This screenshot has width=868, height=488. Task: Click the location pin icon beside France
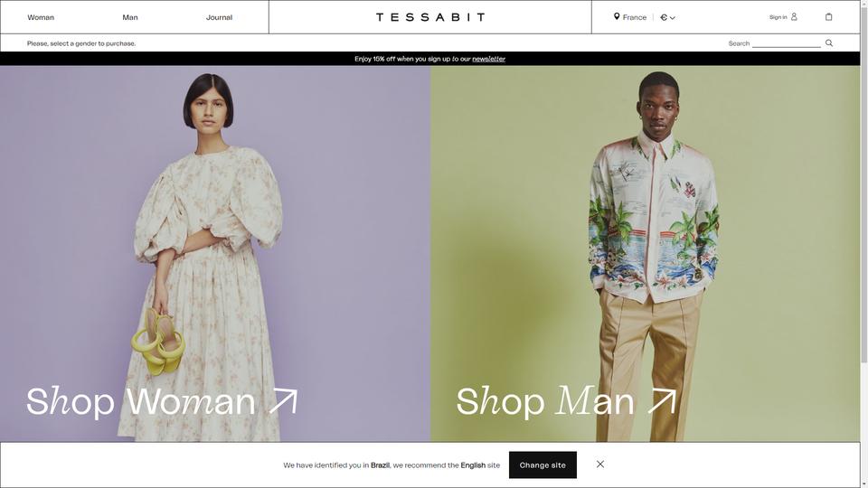(617, 16)
